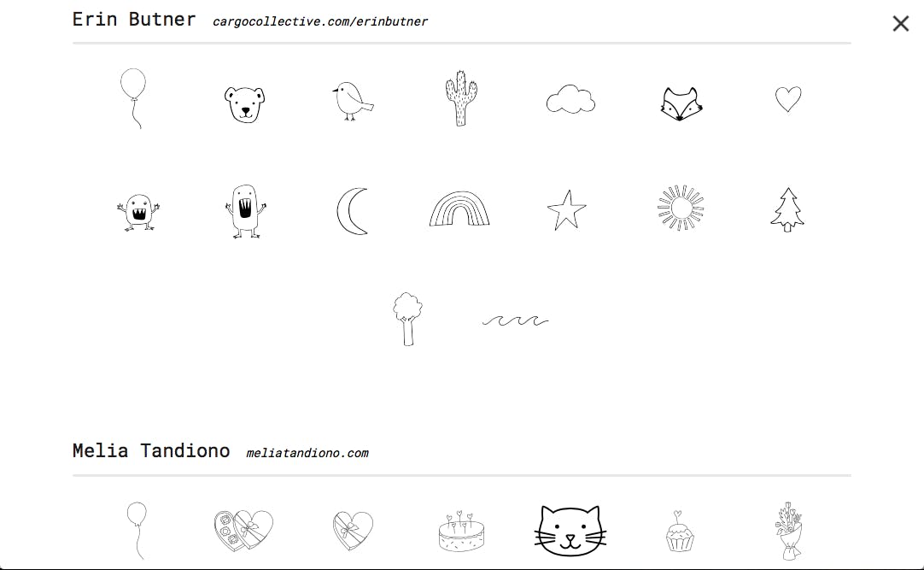Viewport: 924px width, 570px height.
Task: Click the crescent moon drawing
Action: (353, 211)
